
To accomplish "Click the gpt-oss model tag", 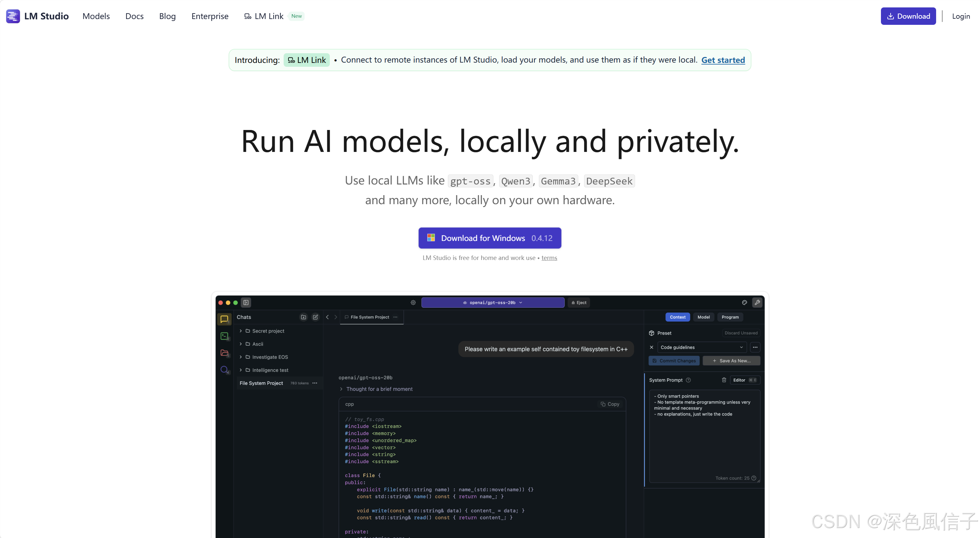I will 470,181.
